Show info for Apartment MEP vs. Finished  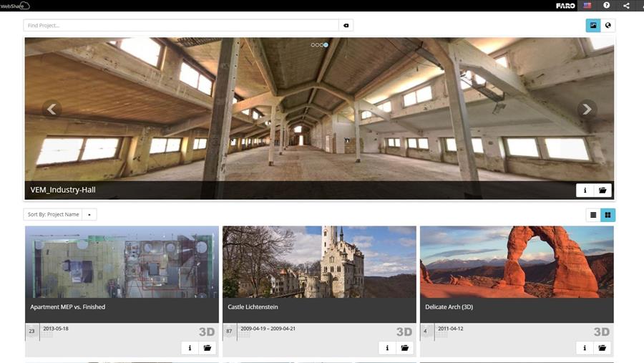point(190,348)
